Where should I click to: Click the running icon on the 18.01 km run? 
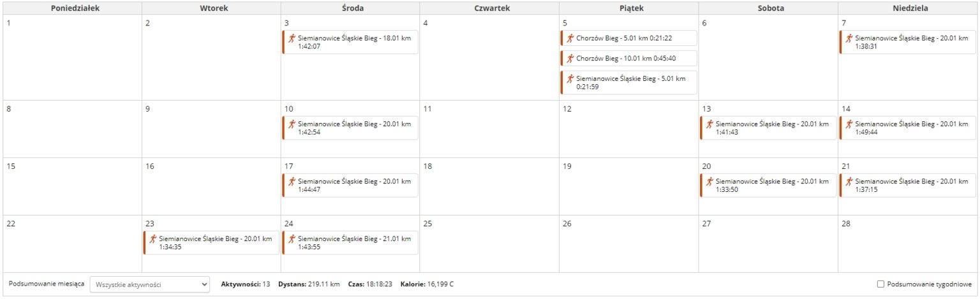point(292,38)
